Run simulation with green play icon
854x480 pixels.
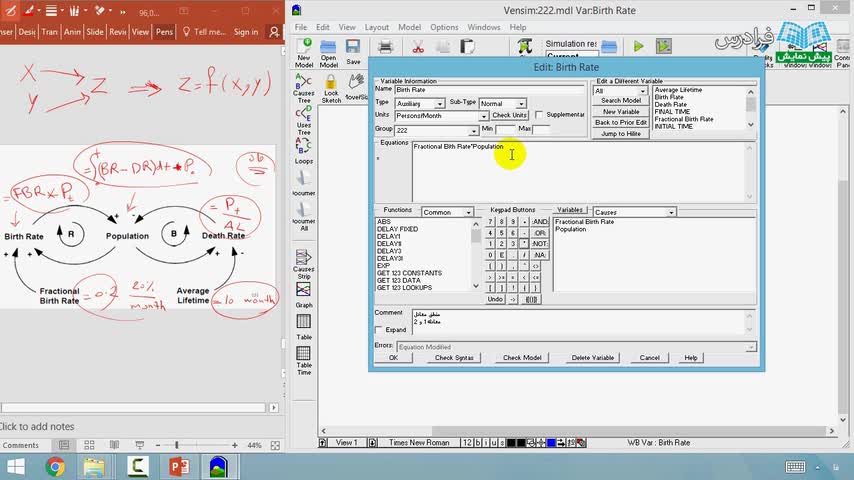[x=638, y=47]
